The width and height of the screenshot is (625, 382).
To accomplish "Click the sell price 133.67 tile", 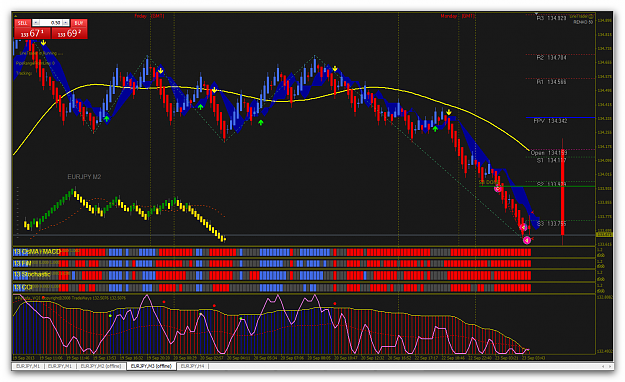I will click(32, 33).
